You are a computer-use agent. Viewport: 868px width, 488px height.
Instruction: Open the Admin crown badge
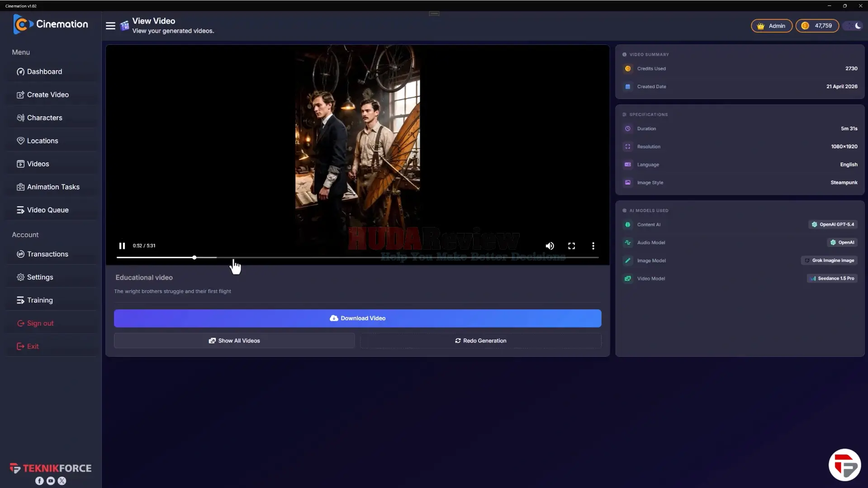[x=771, y=26]
